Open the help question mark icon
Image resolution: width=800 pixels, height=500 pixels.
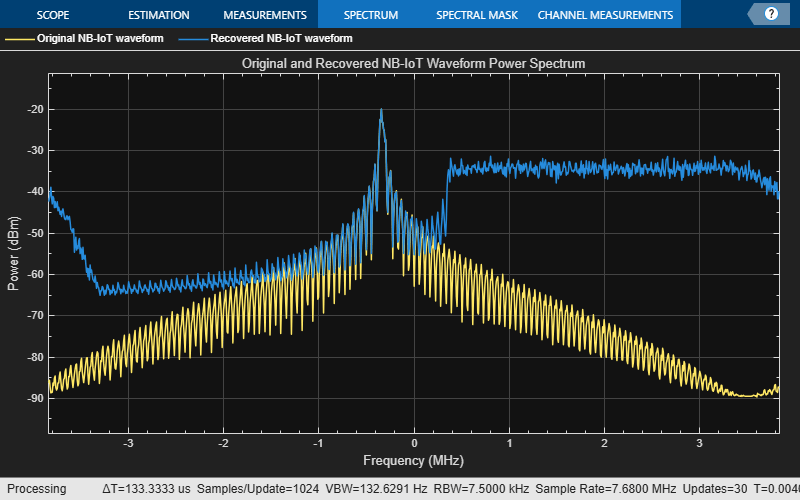771,15
